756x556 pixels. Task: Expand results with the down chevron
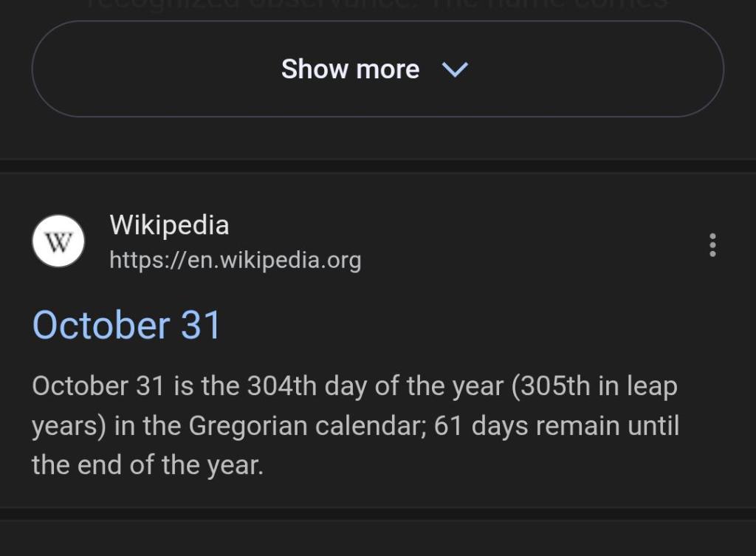(455, 69)
